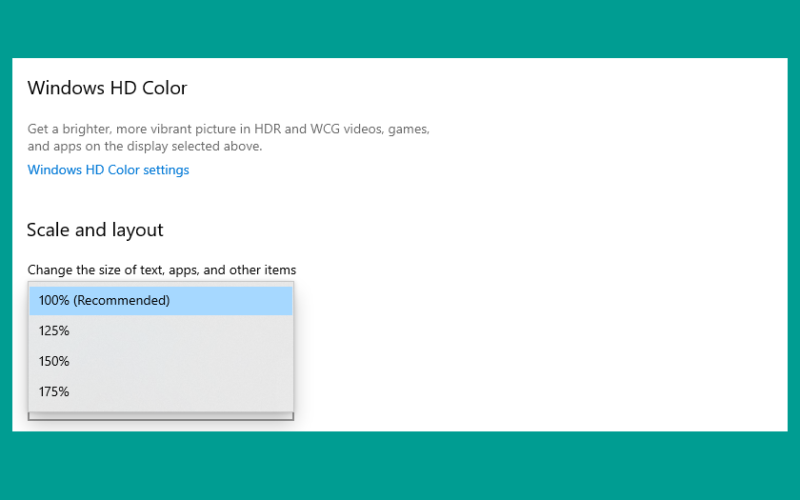
Task: Choose the 175% scaling option
Action: 161,392
